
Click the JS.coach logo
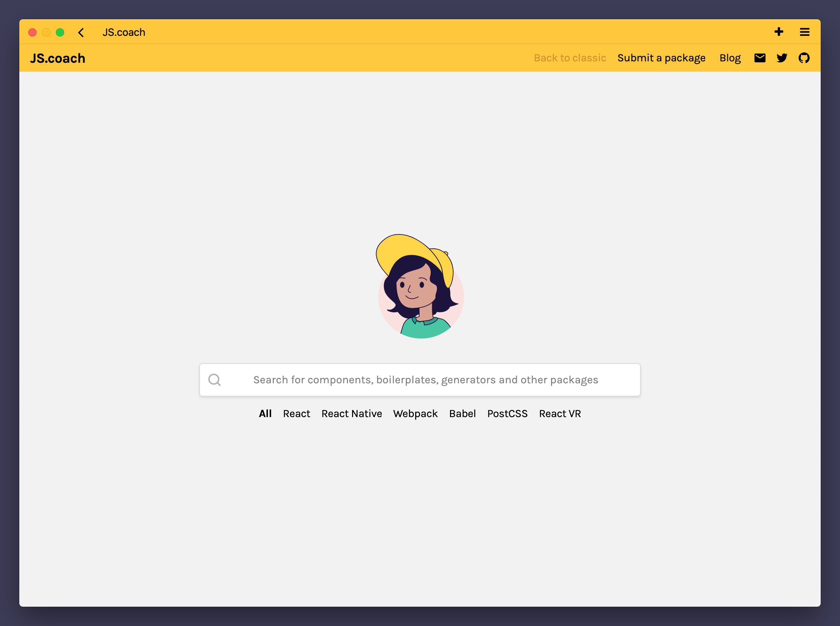[58, 58]
